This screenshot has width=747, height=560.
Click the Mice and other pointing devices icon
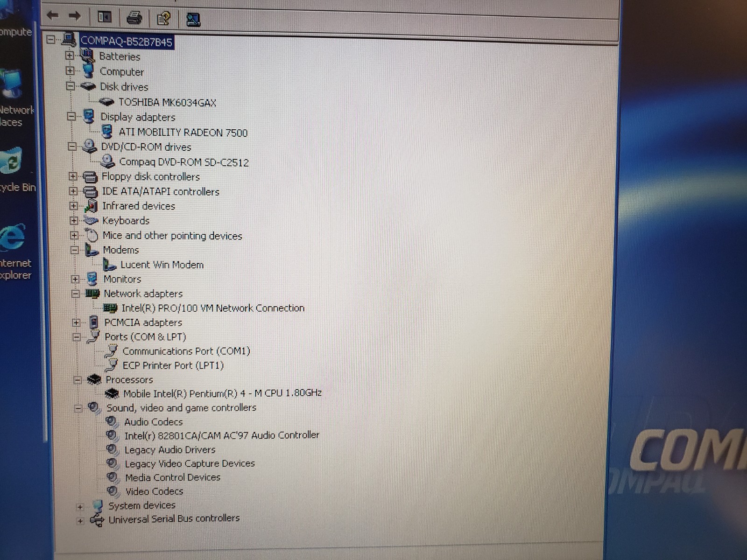(x=92, y=235)
